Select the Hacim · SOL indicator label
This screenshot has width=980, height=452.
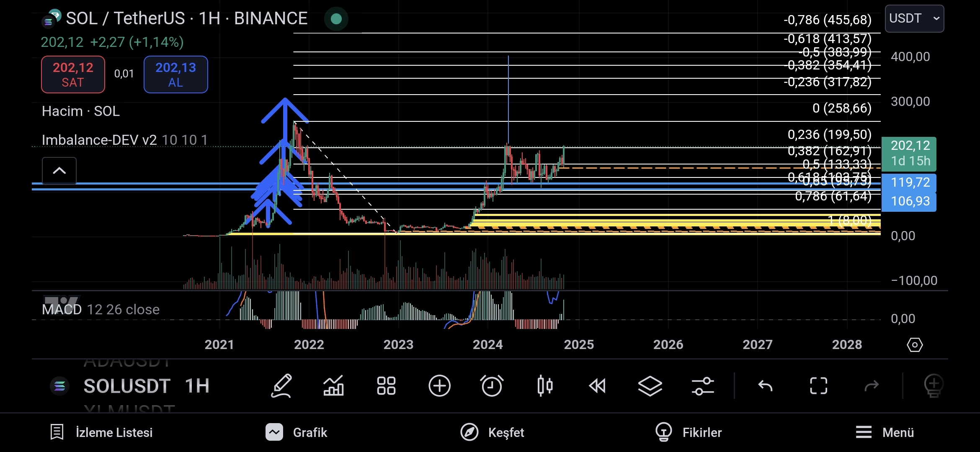pyautogui.click(x=81, y=111)
